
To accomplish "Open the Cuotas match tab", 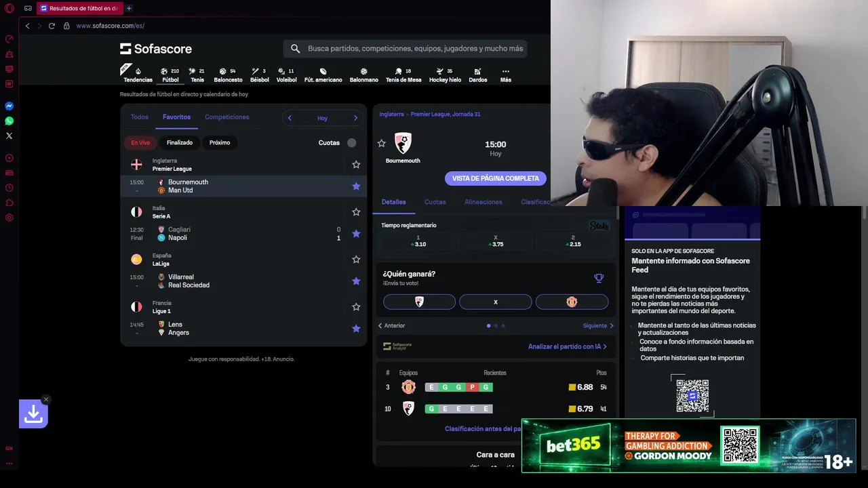I will tap(435, 202).
